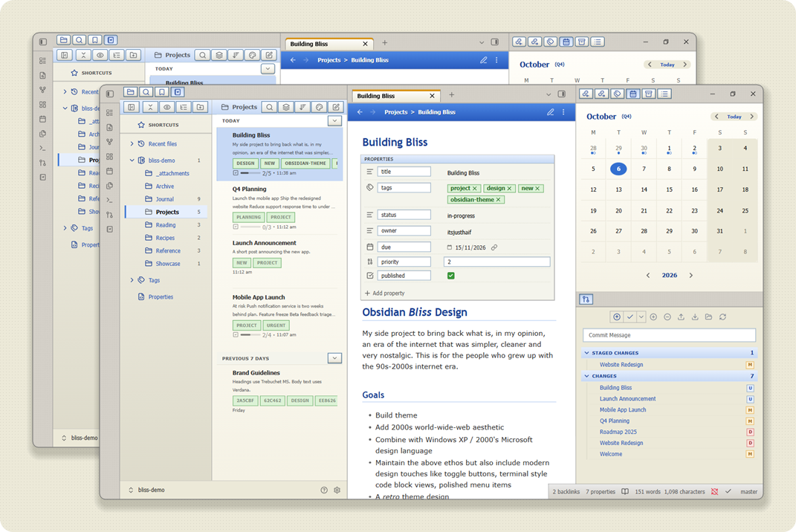The width and height of the screenshot is (796, 532).
Task: Toggle the collapse-pane icon in front navigator toolbar
Action: [132, 107]
